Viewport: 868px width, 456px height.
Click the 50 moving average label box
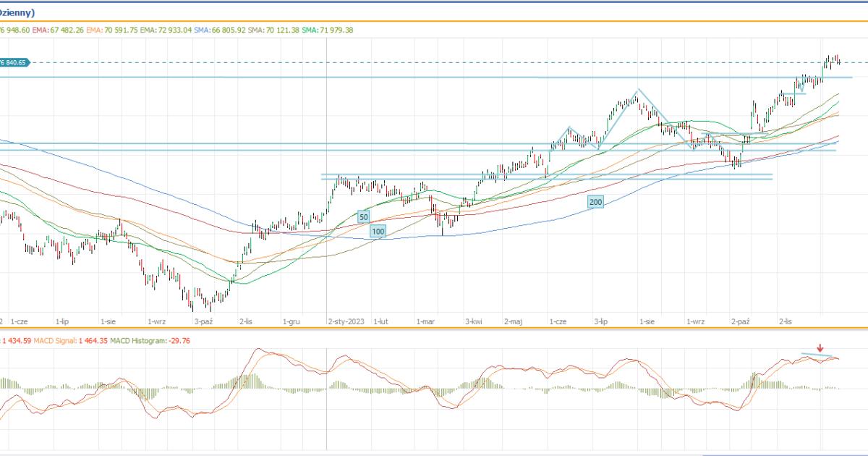point(363,216)
